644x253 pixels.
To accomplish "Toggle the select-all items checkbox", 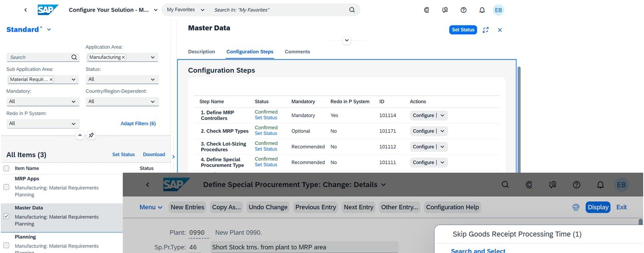I will (6, 168).
